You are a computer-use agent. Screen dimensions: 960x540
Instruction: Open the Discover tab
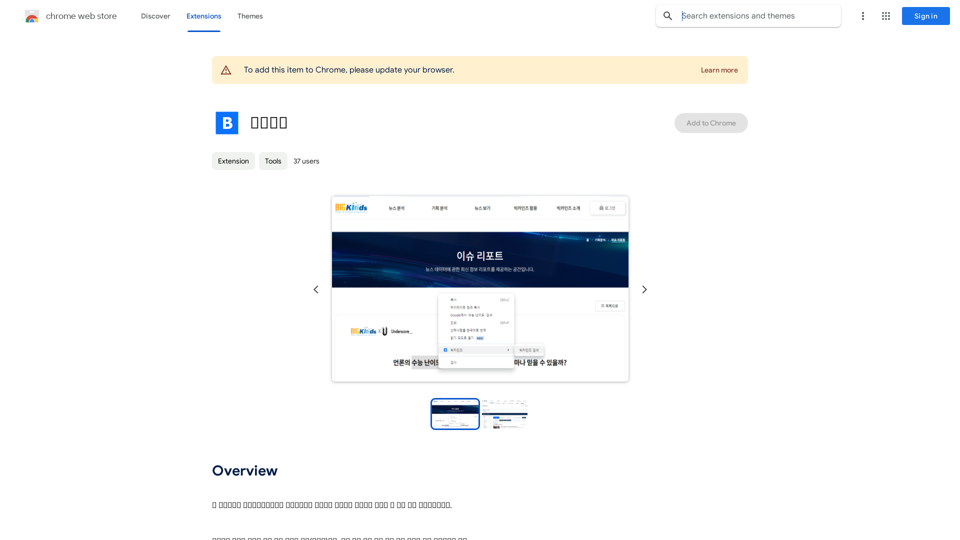coord(156,16)
